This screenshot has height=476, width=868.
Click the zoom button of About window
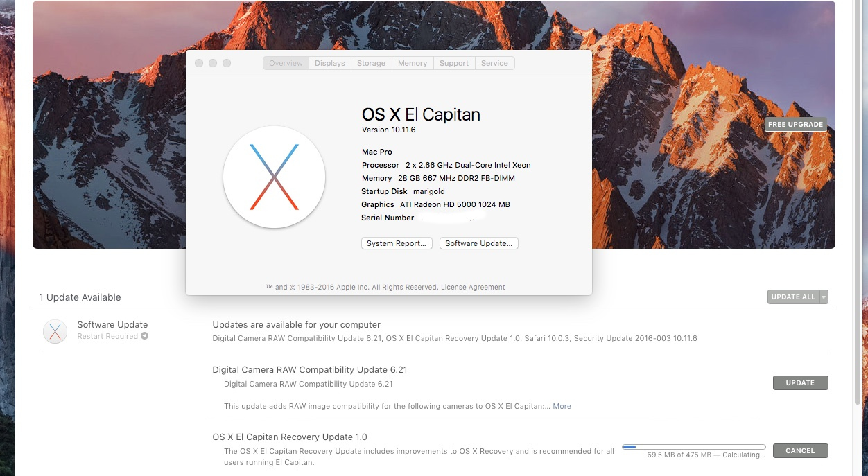coord(227,63)
